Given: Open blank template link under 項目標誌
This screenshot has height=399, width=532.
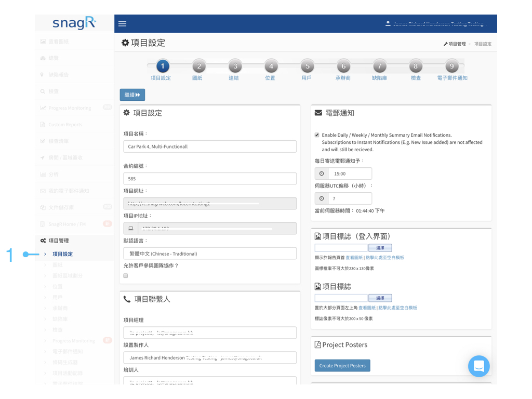Looking at the screenshot, I should [397, 308].
